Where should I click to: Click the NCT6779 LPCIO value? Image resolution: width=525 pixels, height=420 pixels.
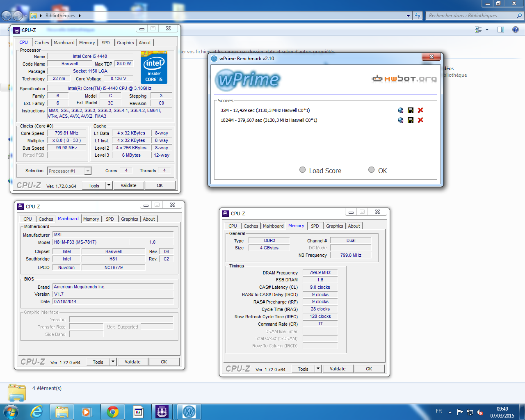(113, 267)
